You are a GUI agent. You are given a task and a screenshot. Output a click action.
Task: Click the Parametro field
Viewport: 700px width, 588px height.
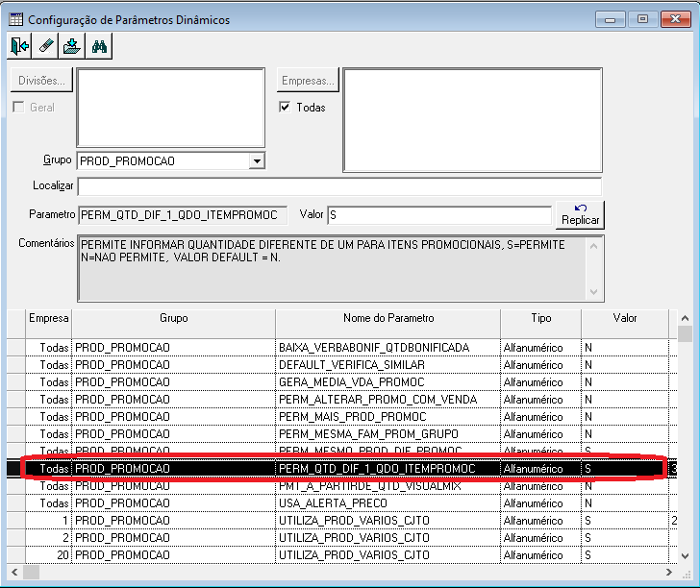(x=183, y=215)
